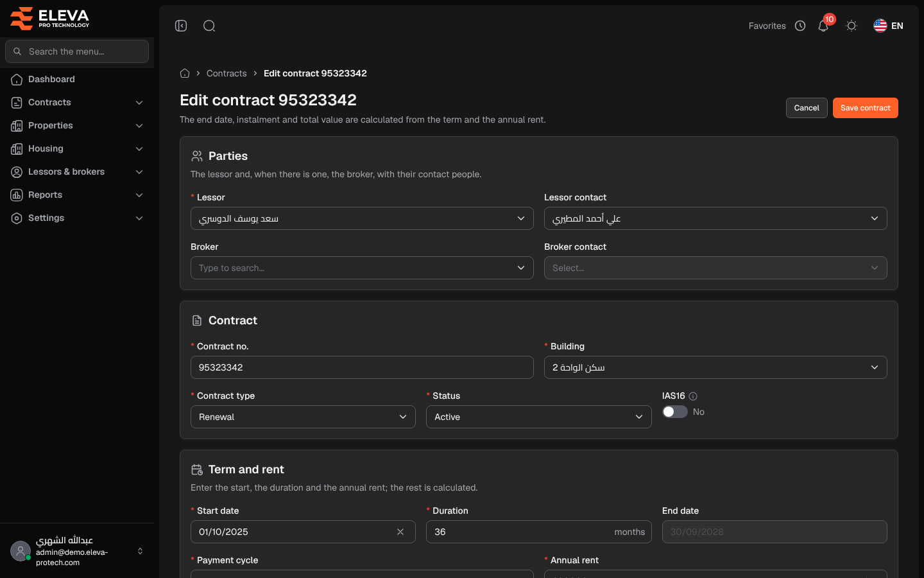
Task: Expand the Housing sidebar menu
Action: tap(77, 149)
